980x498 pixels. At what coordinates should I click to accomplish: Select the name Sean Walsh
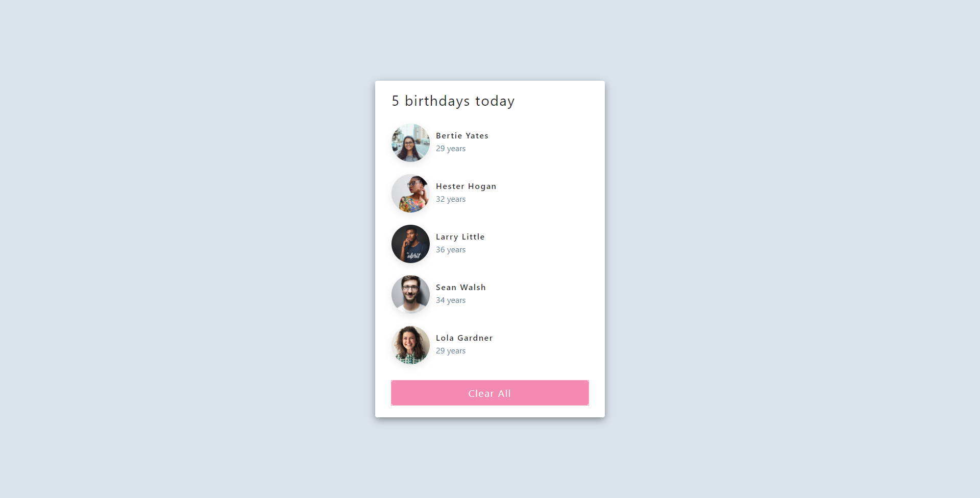click(460, 288)
